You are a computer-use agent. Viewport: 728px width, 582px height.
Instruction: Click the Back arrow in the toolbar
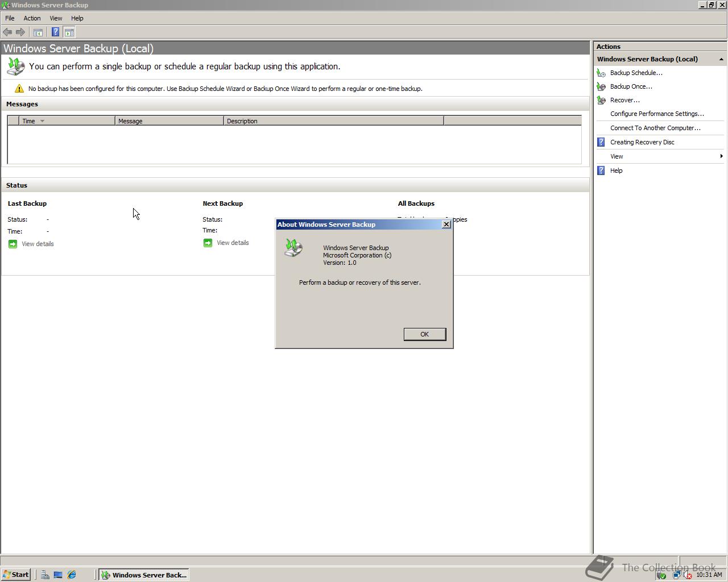(x=7, y=32)
